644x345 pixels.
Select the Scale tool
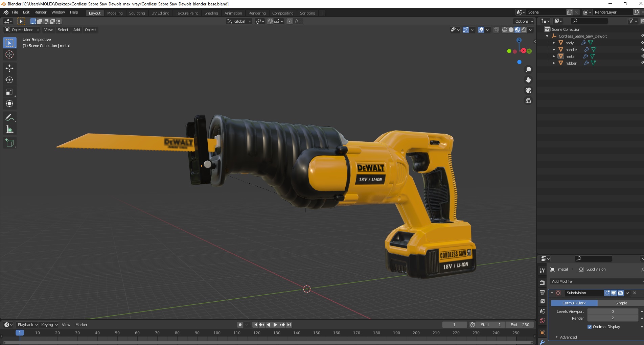9,92
